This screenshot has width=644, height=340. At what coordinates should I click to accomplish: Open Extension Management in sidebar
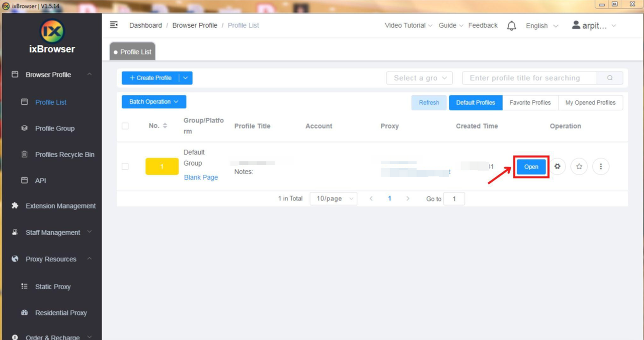(60, 206)
